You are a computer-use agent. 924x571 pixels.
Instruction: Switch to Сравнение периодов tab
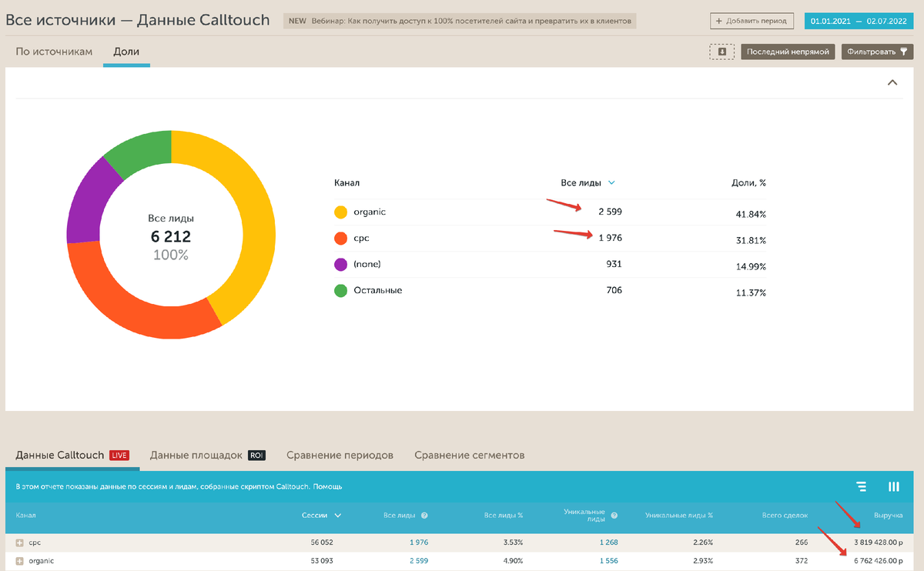(340, 455)
